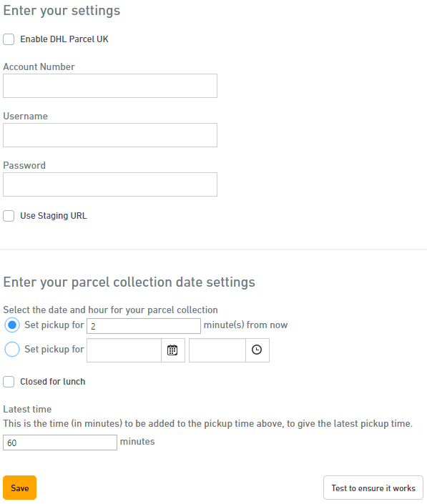Select the Password input field
The width and height of the screenshot is (427, 504).
click(110, 184)
